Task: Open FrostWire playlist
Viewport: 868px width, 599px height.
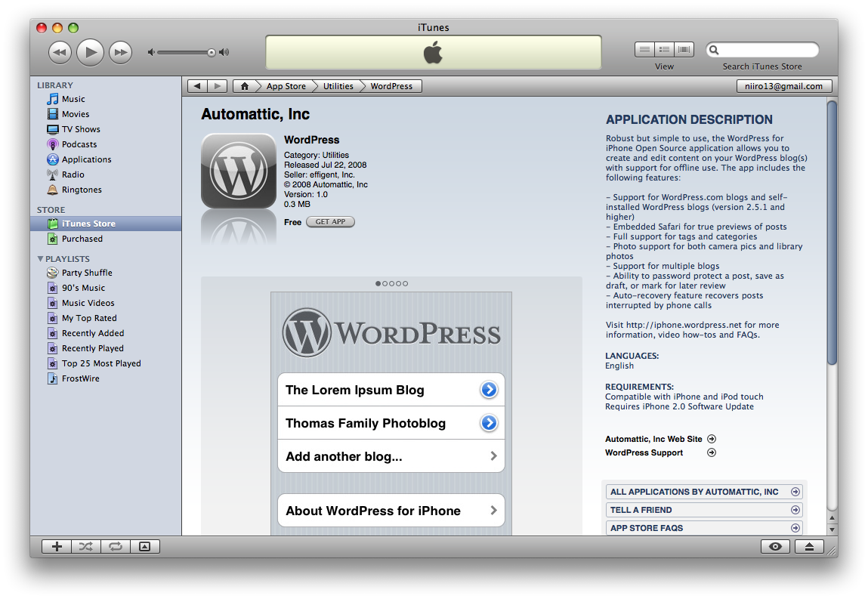Action: click(x=106, y=378)
